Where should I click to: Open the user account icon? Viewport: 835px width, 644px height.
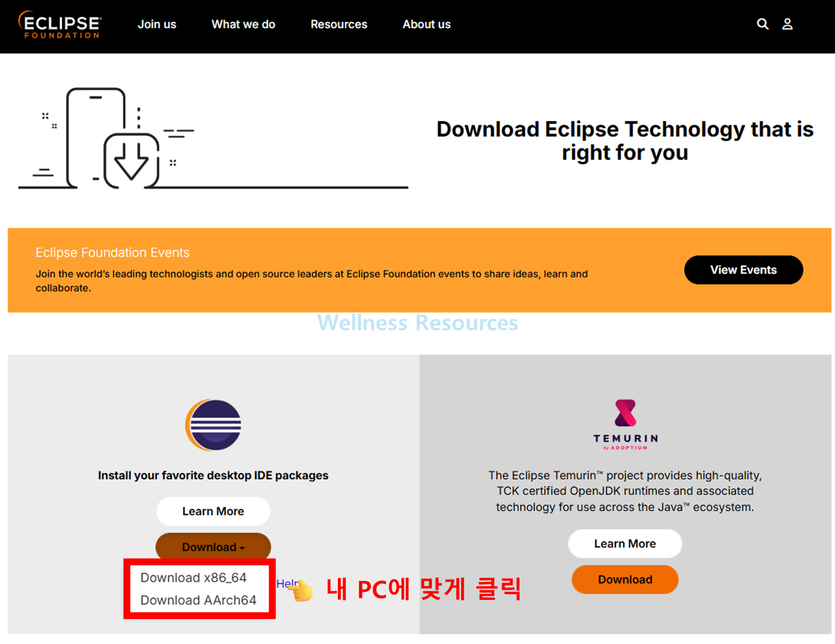point(787,24)
